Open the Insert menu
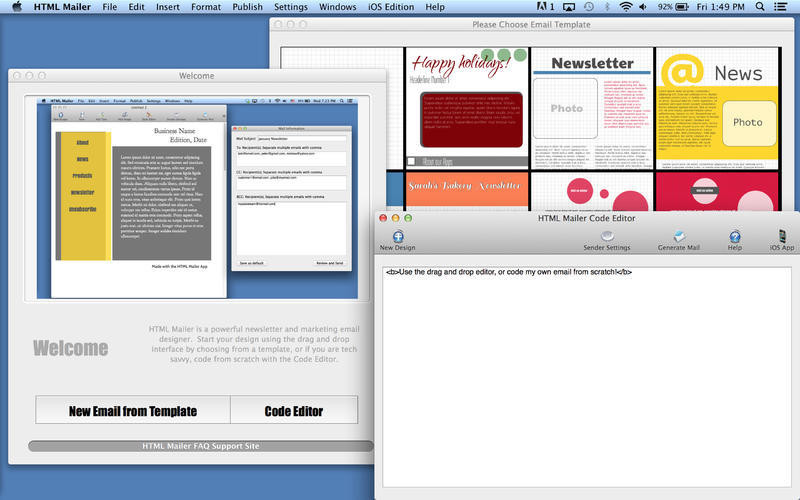 click(x=167, y=7)
